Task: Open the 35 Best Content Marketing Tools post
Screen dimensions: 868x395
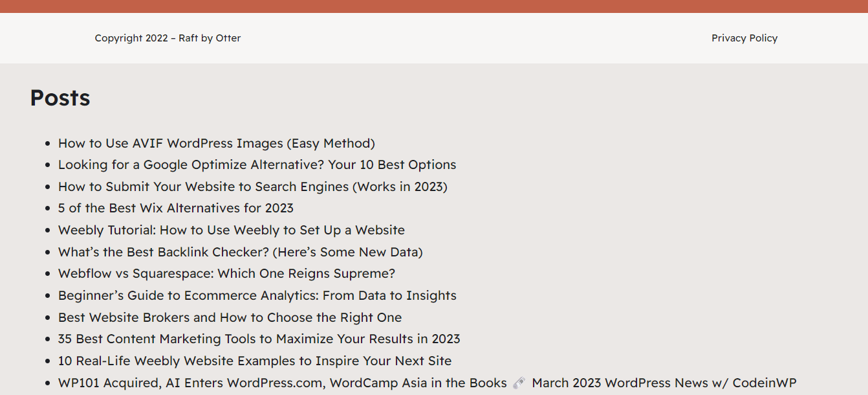Action: pos(259,339)
